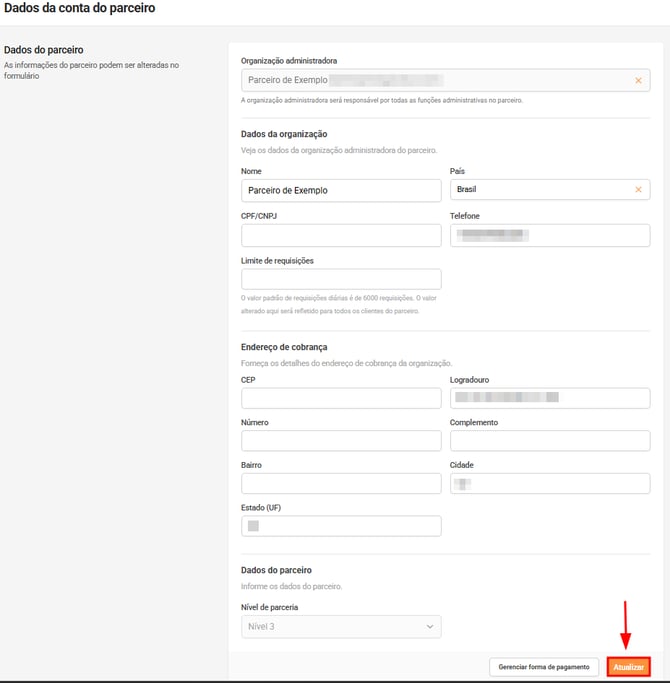Open the Organização administradora combo box
Screen dimensions: 670x683
click(430, 81)
